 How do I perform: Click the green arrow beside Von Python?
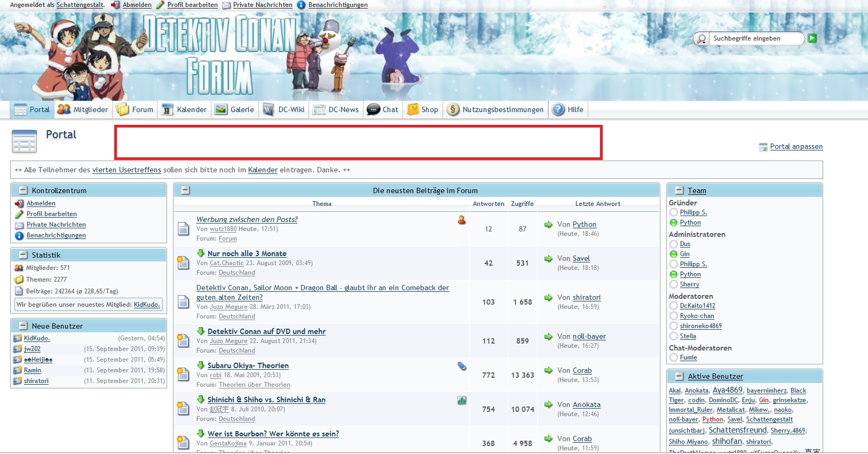point(548,225)
